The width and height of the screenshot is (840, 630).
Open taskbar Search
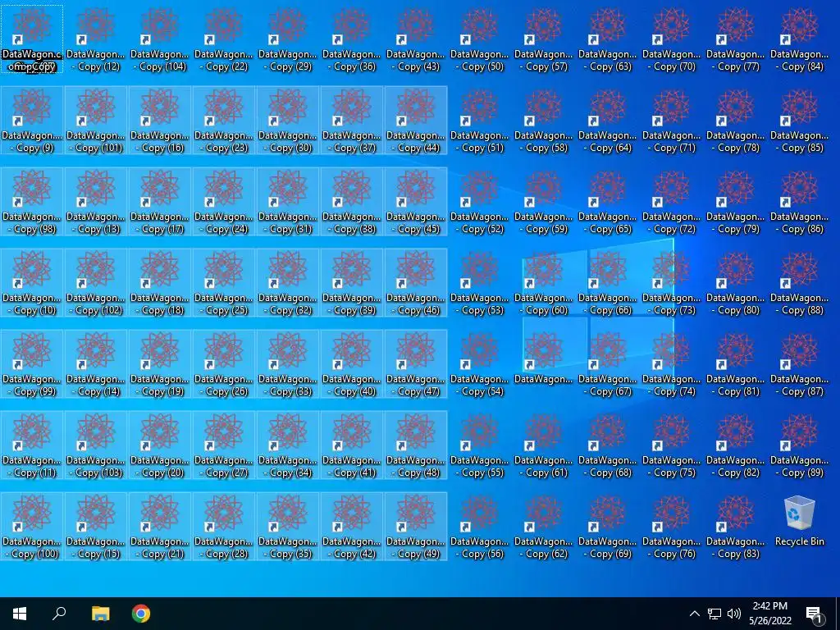click(59, 614)
